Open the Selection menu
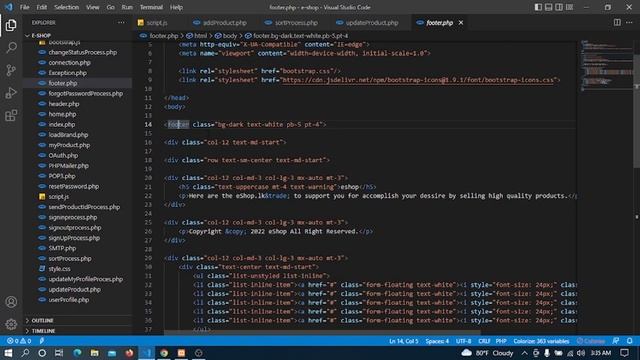640x360 pixels. [66, 7]
